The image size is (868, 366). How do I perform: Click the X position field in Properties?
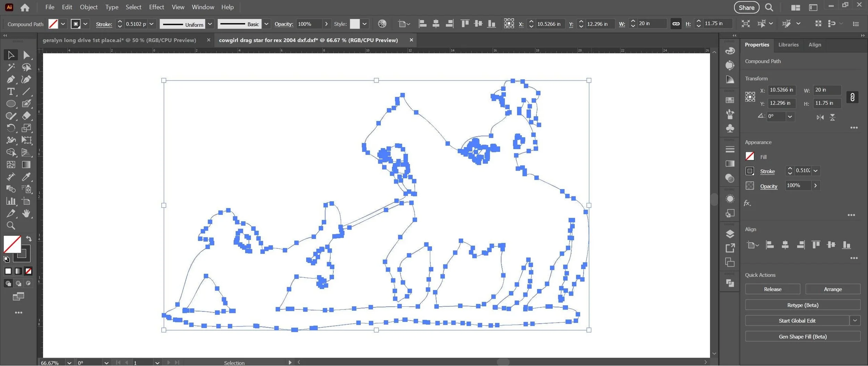coord(782,90)
